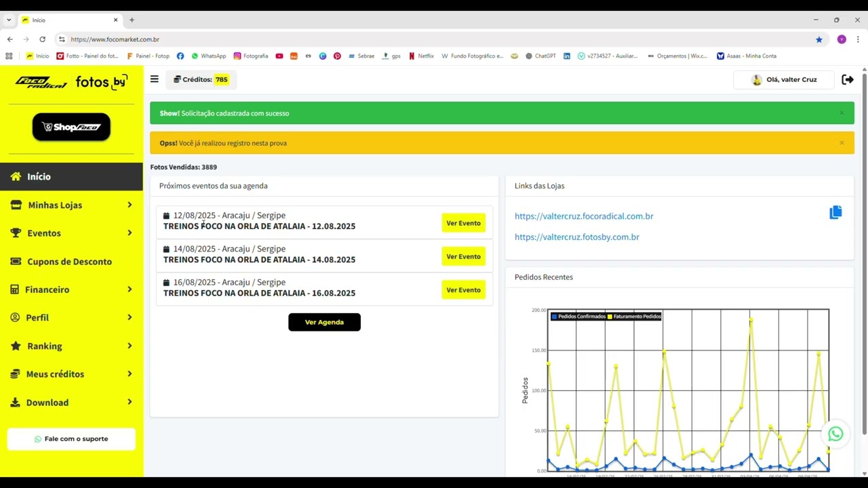Bookmark this page with the star
This screenshot has height=488, width=868.
pos(819,39)
